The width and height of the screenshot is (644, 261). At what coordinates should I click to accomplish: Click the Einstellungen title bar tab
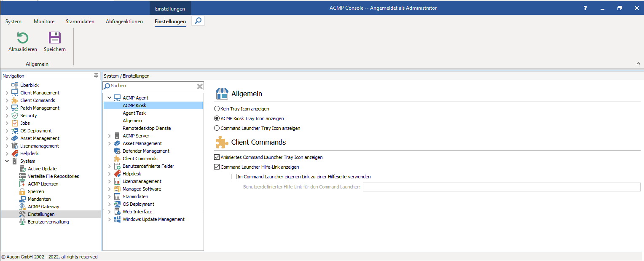tap(170, 8)
